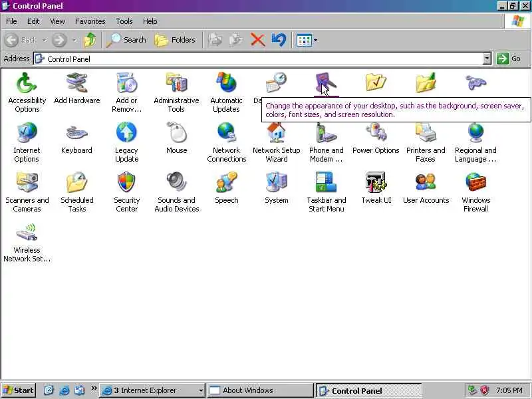Screen dimensions: 532x399
Task: Open the highlighted Display icon
Action: [326, 83]
